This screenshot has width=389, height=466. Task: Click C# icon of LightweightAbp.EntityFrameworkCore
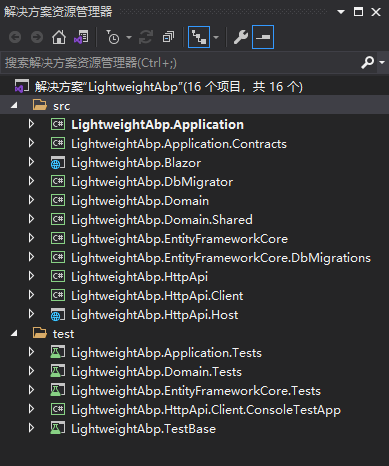tap(58, 238)
